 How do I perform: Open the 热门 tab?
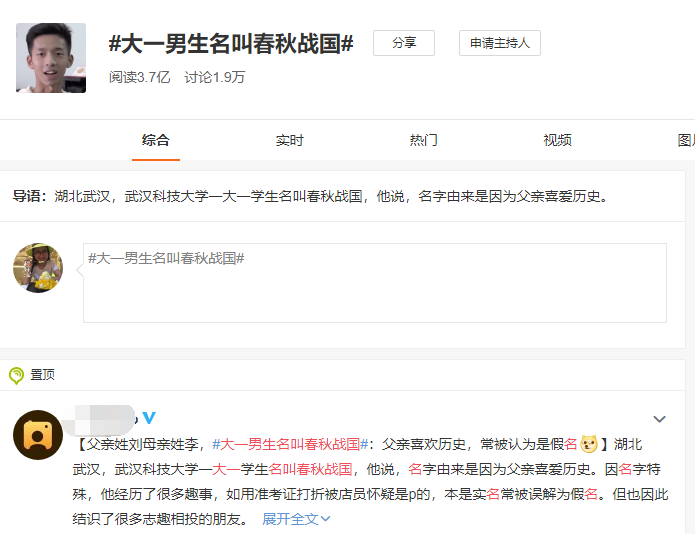pos(423,140)
